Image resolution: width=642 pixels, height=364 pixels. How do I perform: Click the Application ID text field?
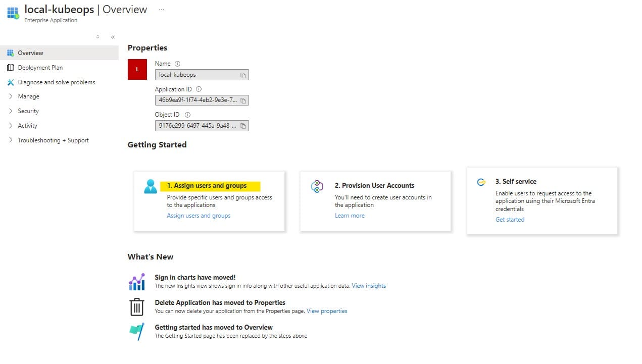point(202,100)
